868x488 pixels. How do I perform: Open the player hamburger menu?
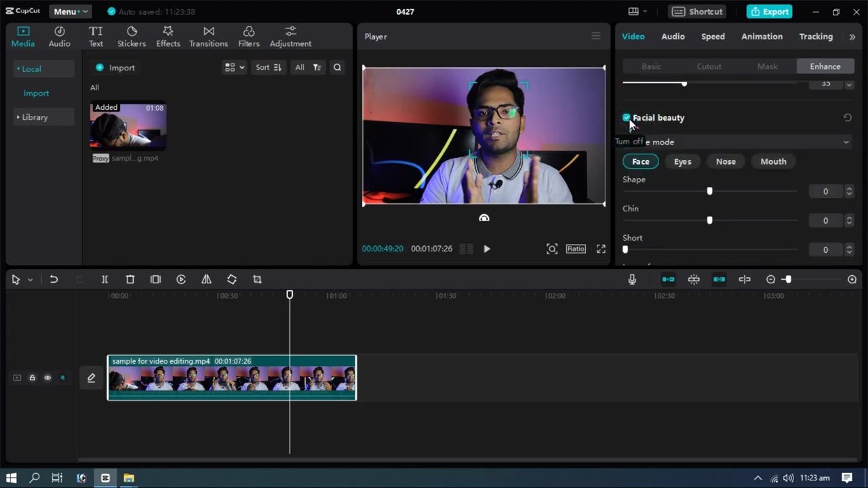click(x=596, y=36)
